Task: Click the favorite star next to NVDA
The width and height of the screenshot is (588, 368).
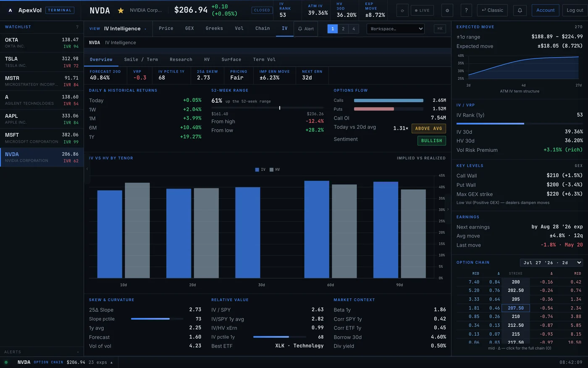Action: [121, 10]
